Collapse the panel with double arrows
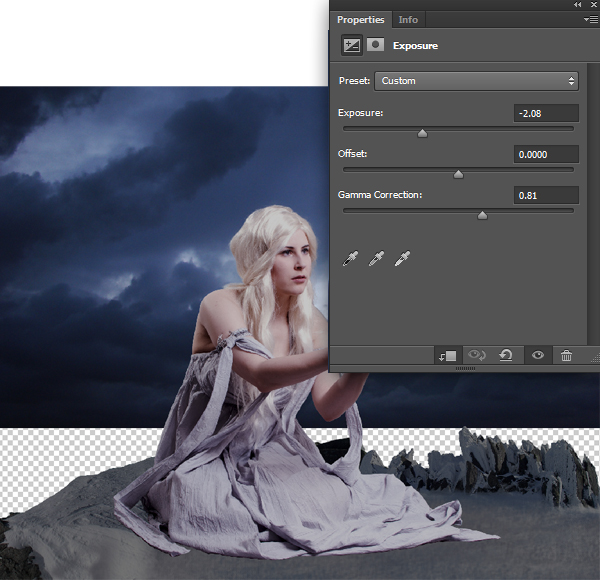600x580 pixels. pyautogui.click(x=579, y=5)
